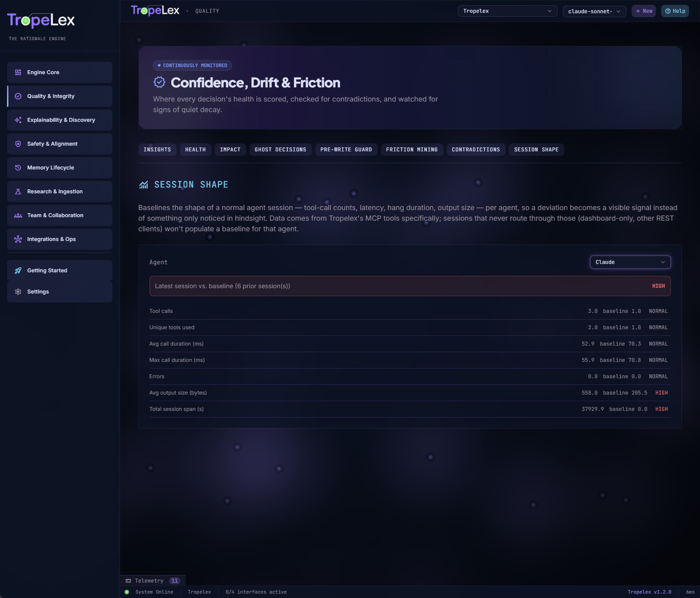The image size is (700, 598).
Task: Click the Total session span (s) row
Action: 410,409
